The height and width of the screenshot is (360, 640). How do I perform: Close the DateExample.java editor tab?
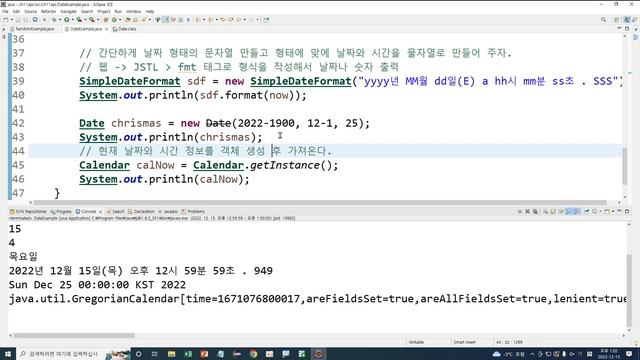(x=107, y=29)
